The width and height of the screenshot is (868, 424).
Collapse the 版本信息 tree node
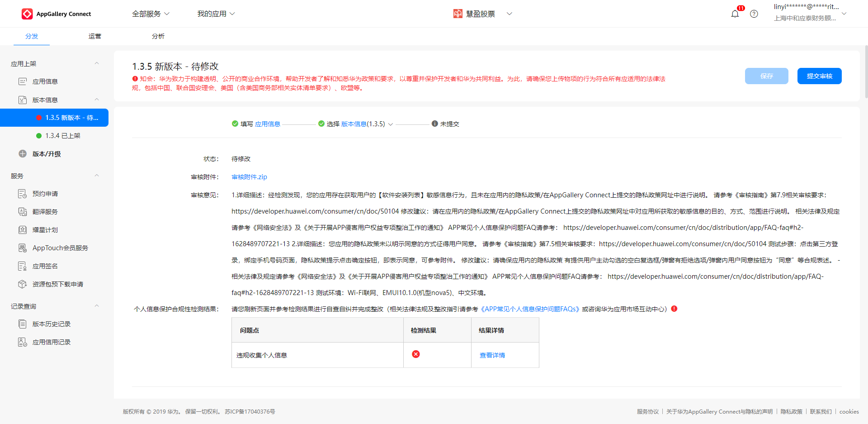pos(96,100)
